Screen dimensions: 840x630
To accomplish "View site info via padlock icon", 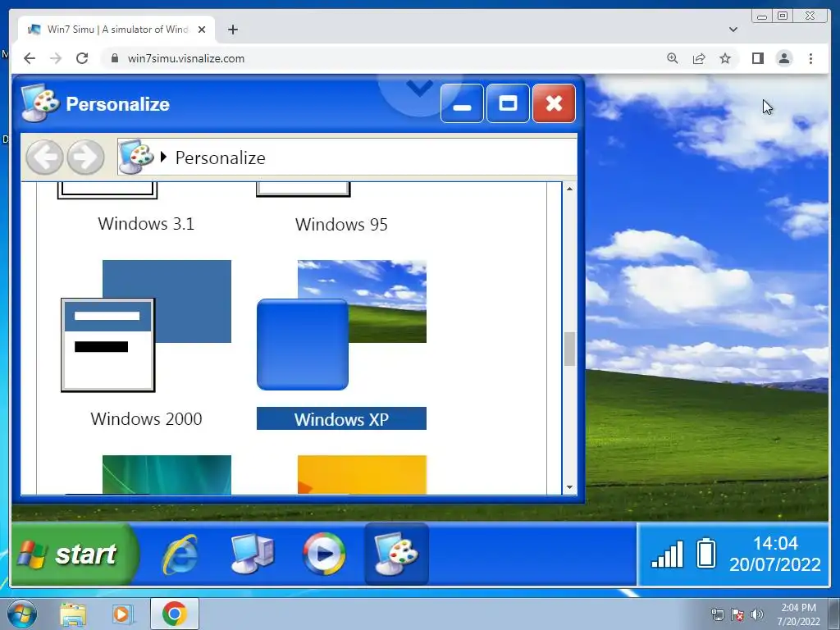I will point(114,58).
